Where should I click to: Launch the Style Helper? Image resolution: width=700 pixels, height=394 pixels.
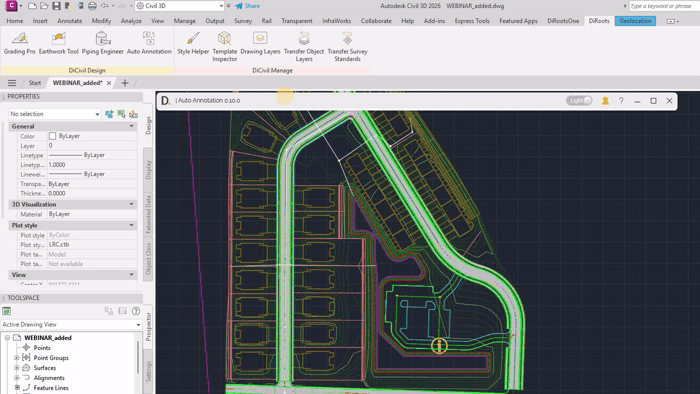click(x=193, y=43)
